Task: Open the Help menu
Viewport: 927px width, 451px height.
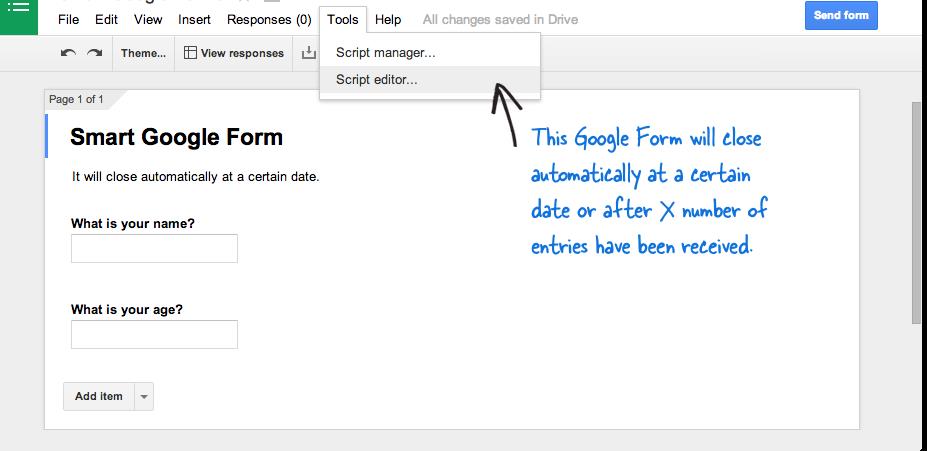Action: (388, 20)
